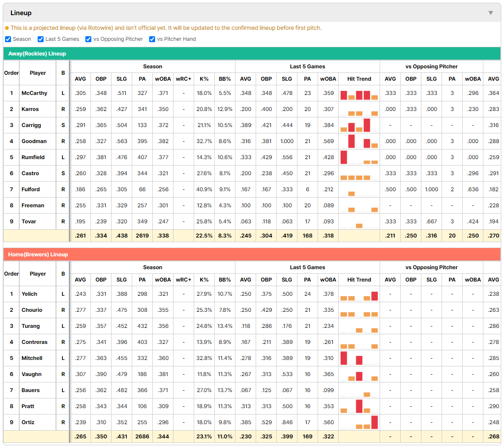504x448 pixels.
Task: Disable the vs Opposing Pitcher checkbox
Action: [88, 39]
